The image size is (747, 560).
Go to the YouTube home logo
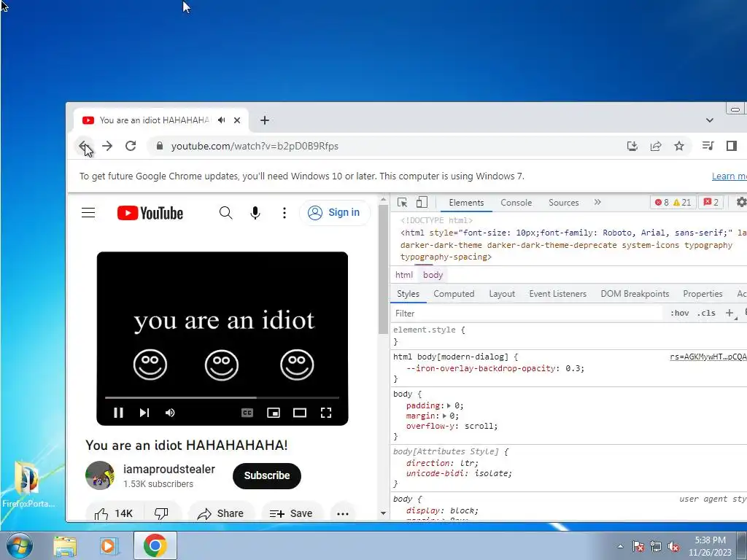tap(150, 213)
